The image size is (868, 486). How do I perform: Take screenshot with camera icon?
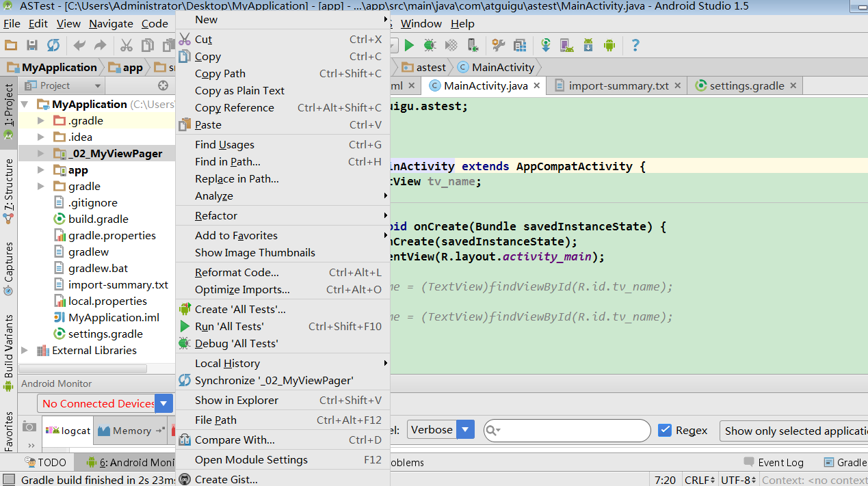tap(29, 427)
